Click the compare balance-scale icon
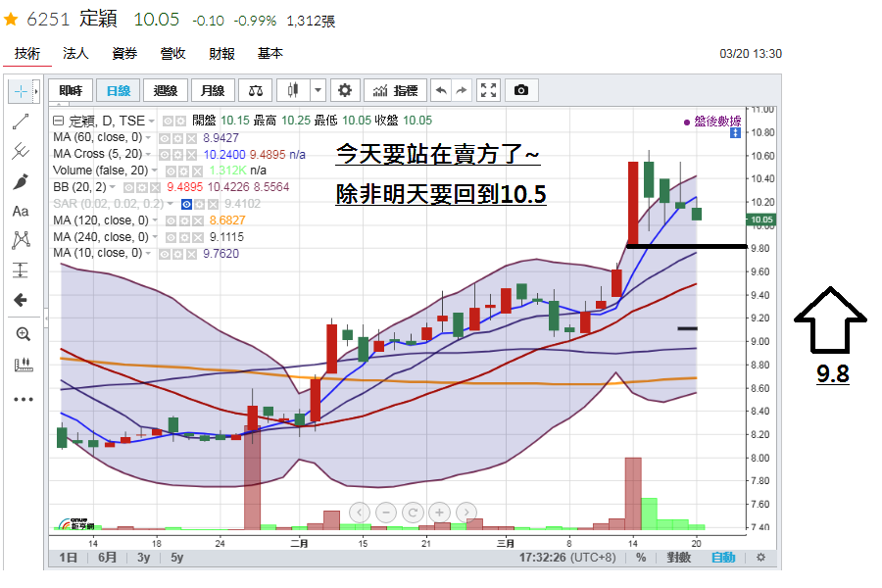 click(256, 90)
